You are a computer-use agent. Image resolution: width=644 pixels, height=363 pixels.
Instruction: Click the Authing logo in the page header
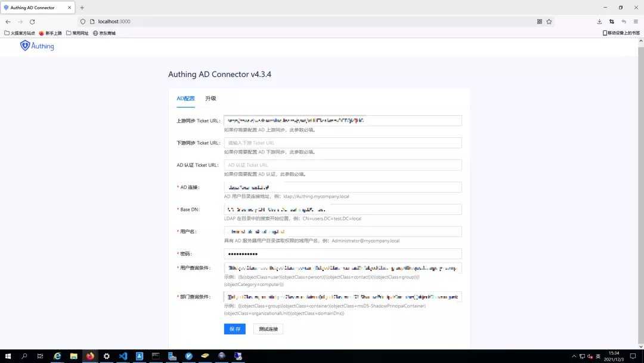click(37, 45)
